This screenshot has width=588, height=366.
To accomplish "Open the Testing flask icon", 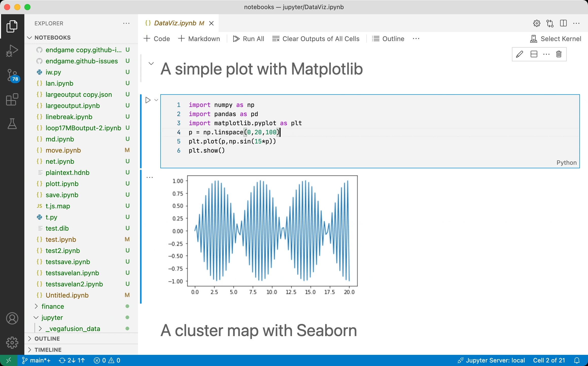I will [x=12, y=124].
